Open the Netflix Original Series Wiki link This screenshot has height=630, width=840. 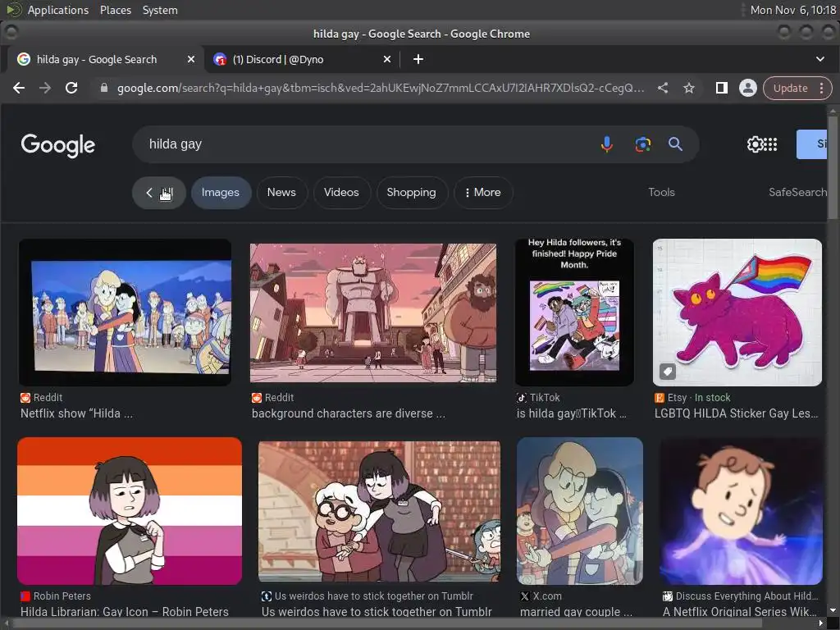(x=739, y=611)
